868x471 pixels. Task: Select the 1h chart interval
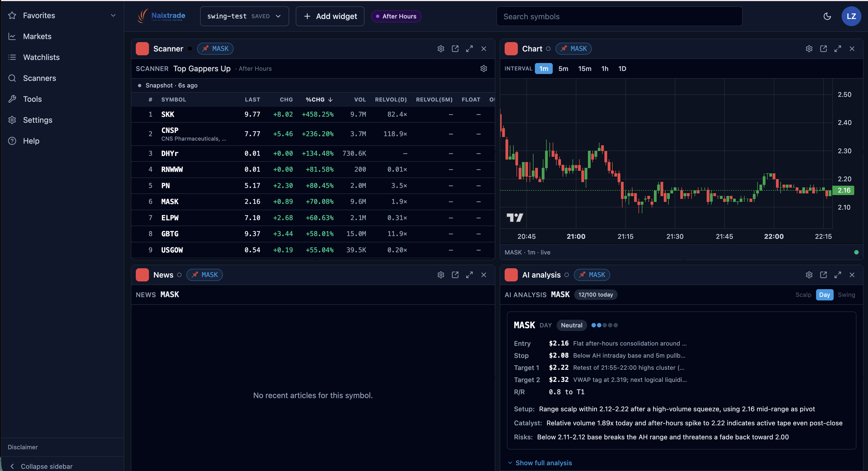[x=605, y=69]
